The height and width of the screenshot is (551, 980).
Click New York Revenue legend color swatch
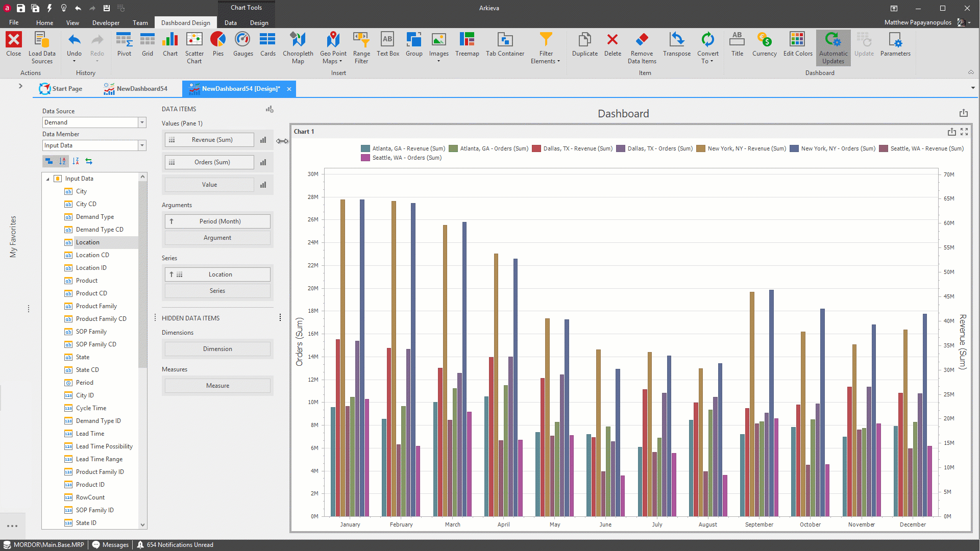tap(701, 148)
